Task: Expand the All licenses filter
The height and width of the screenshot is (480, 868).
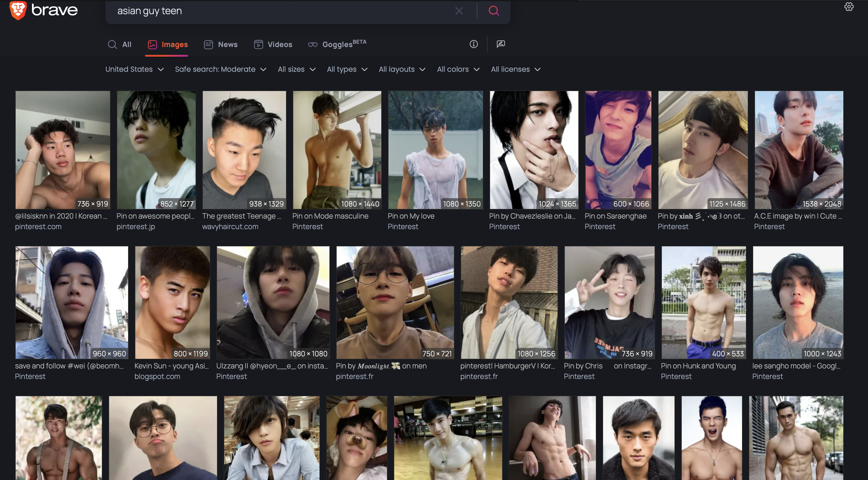Action: (516, 69)
